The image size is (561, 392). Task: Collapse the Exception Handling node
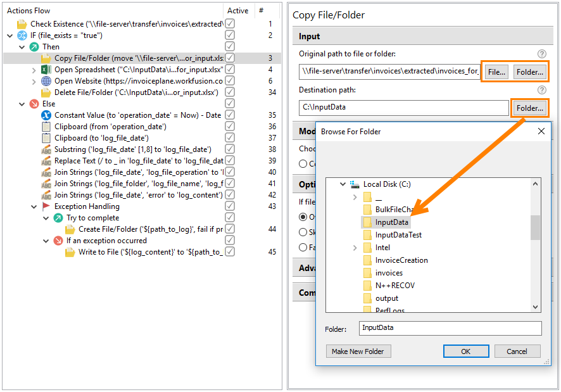tap(34, 207)
